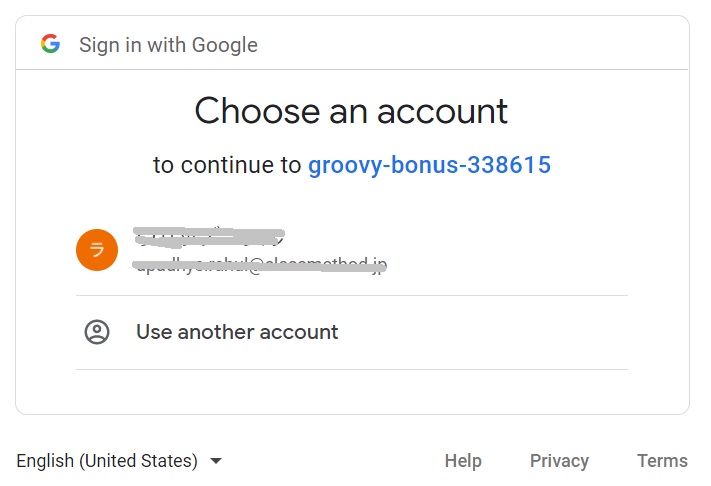
Task: Open the English (United States) language selector
Action: click(120, 461)
